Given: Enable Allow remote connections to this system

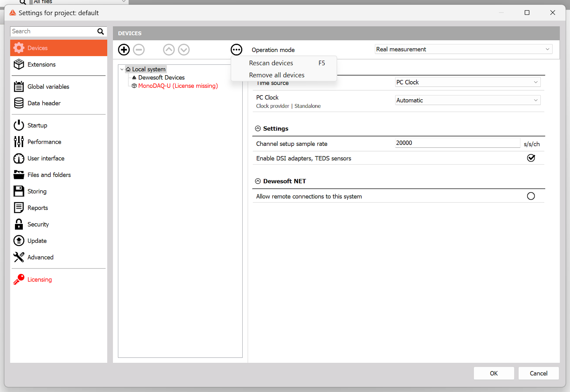Looking at the screenshot, I should [x=531, y=196].
